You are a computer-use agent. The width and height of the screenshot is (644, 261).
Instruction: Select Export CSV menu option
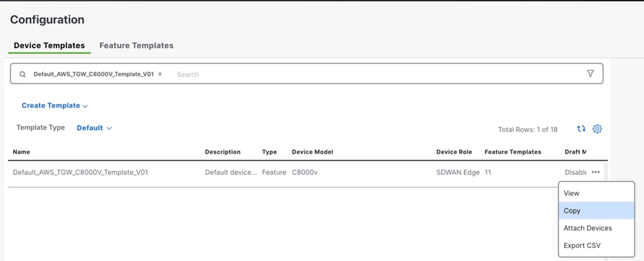[597, 245]
